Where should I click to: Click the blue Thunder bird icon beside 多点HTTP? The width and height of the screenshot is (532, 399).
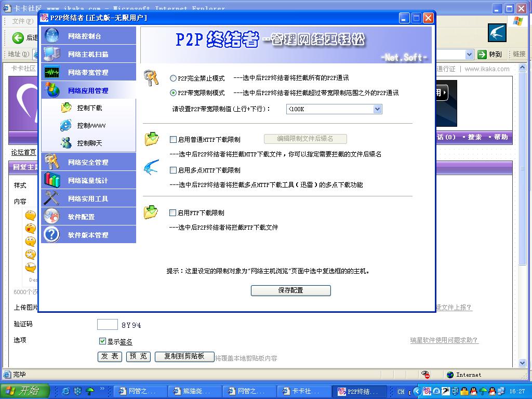[151, 167]
